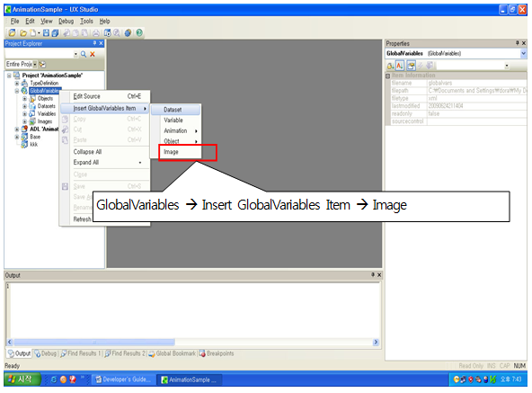This screenshot has height=393, width=532.
Task: Open the Entire Project scope dropdown
Action: pos(35,64)
